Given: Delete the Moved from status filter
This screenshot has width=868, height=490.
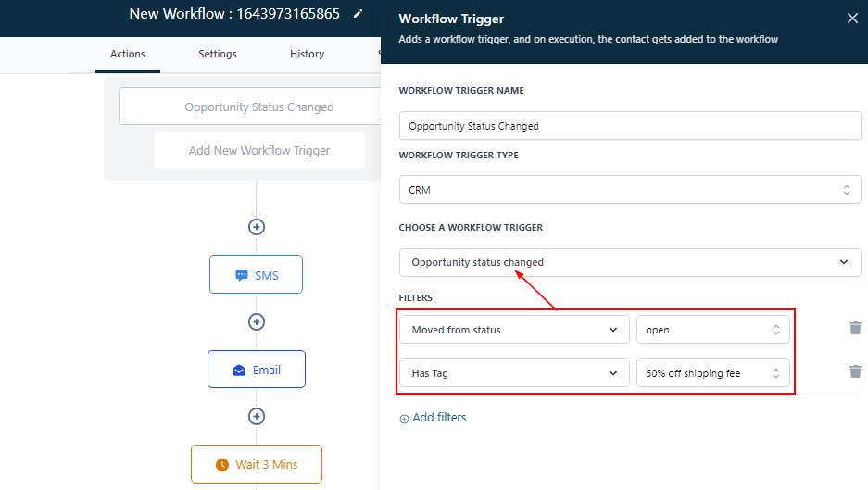Looking at the screenshot, I should tap(855, 328).
